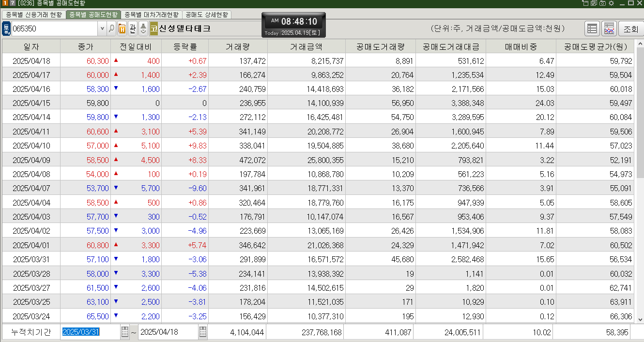Open calendar for start date 2025/03/31
The image size is (644, 342).
click(125, 332)
